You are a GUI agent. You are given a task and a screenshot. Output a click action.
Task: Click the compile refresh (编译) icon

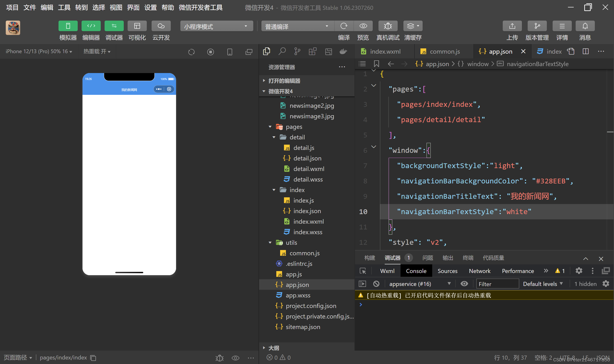click(344, 26)
